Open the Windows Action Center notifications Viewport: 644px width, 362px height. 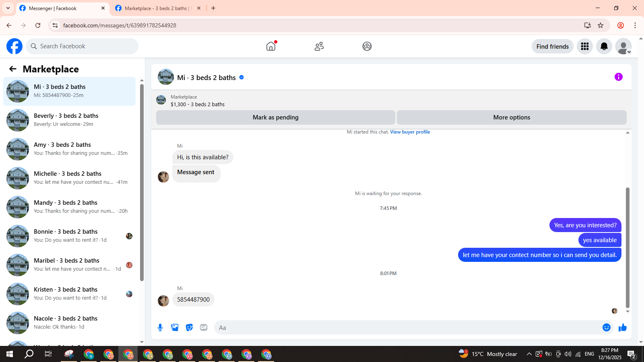[x=632, y=354]
